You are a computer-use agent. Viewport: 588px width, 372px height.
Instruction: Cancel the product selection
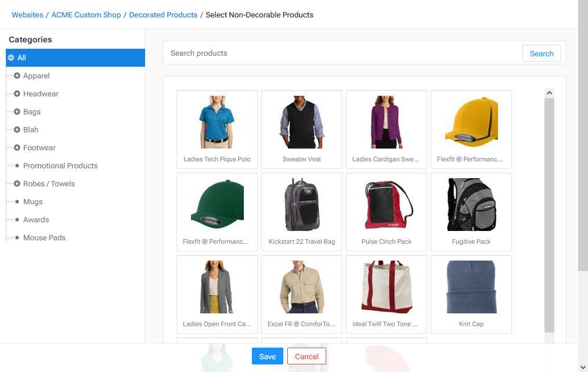(x=306, y=356)
